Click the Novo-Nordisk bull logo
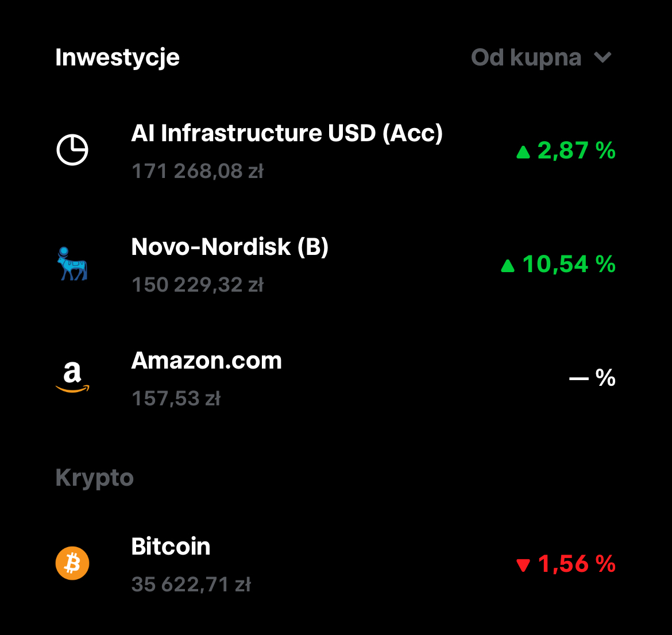 72,264
